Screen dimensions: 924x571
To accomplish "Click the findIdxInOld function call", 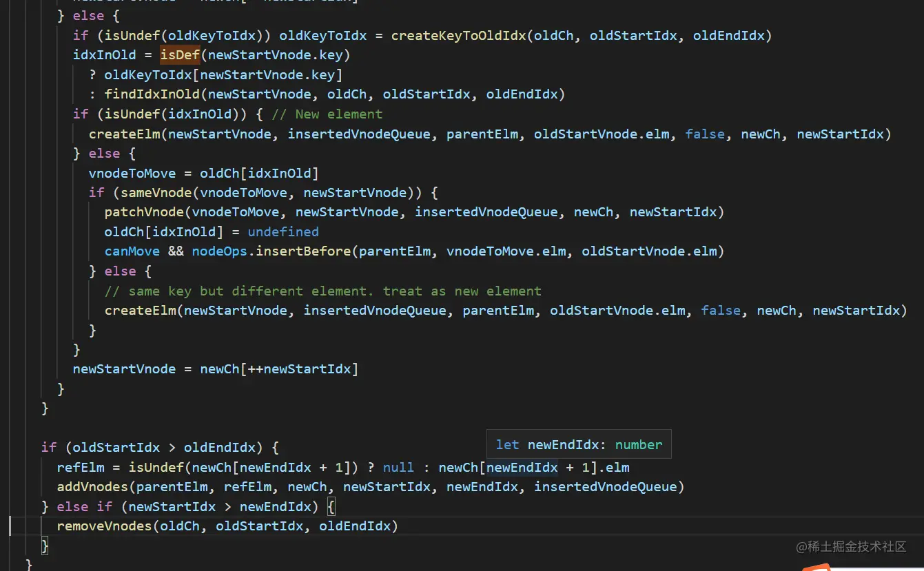I will click(152, 94).
